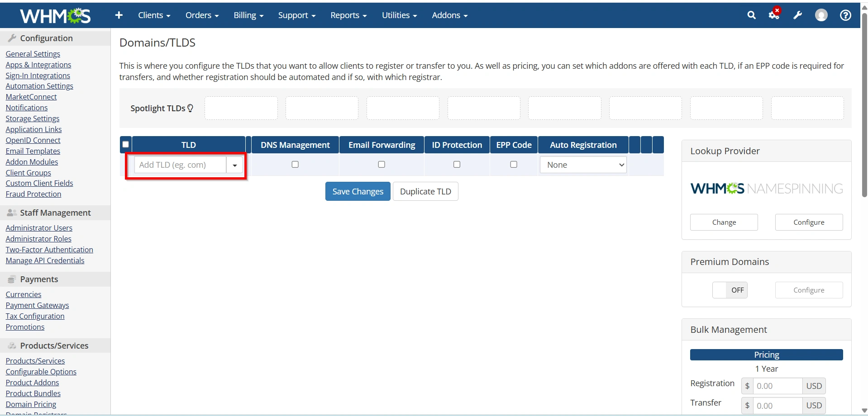The image size is (868, 416).
Task: Open Tax Configuration link
Action: [x=35, y=316]
